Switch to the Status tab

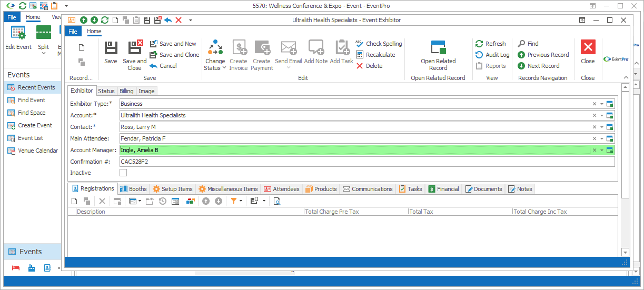pyautogui.click(x=106, y=91)
